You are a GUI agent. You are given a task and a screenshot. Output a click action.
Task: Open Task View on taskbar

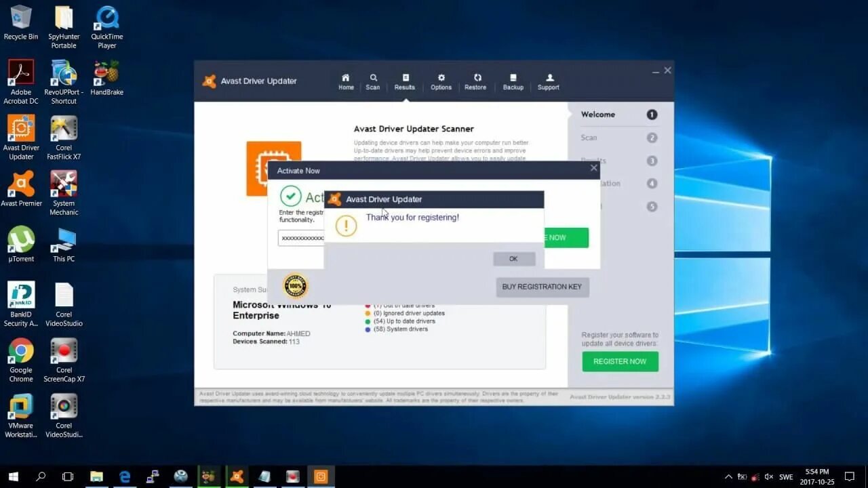click(68, 476)
